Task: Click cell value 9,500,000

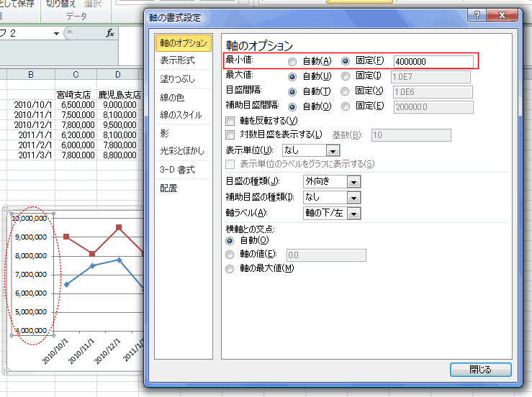Action: (x=118, y=124)
